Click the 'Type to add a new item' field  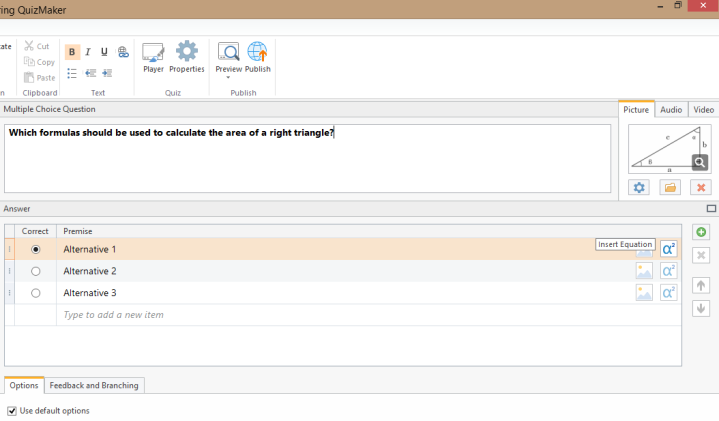pos(369,315)
